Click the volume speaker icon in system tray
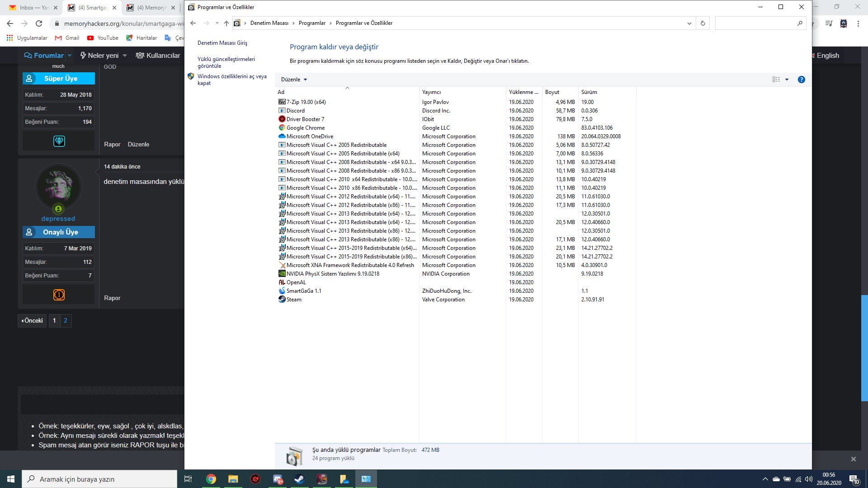868x488 pixels. [x=809, y=479]
